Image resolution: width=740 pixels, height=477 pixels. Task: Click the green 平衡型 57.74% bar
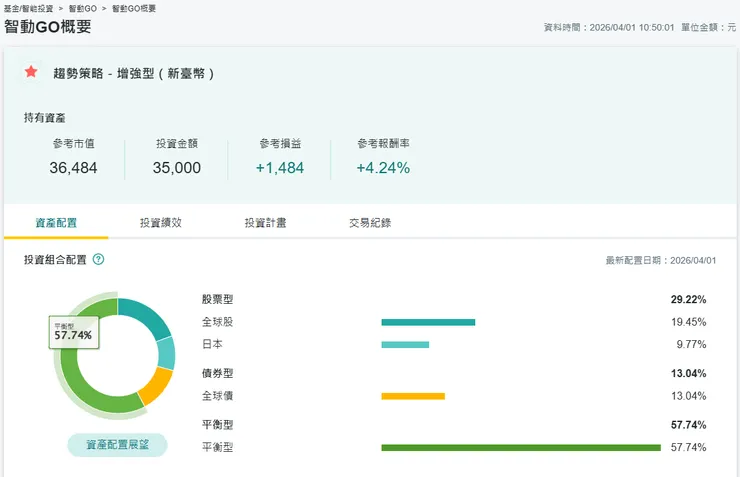[x=521, y=447]
